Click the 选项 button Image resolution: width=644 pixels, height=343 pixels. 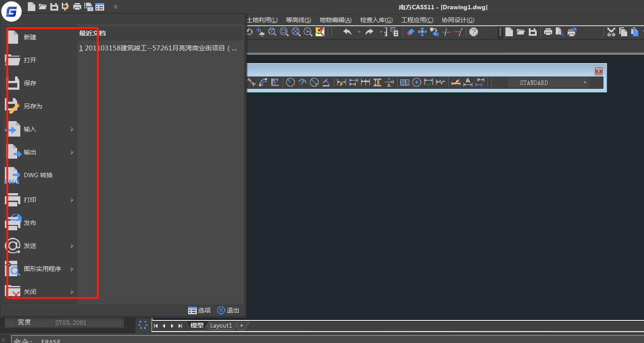(199, 310)
